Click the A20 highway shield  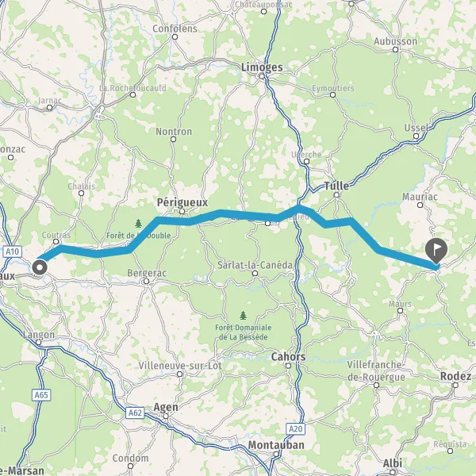[295, 429]
